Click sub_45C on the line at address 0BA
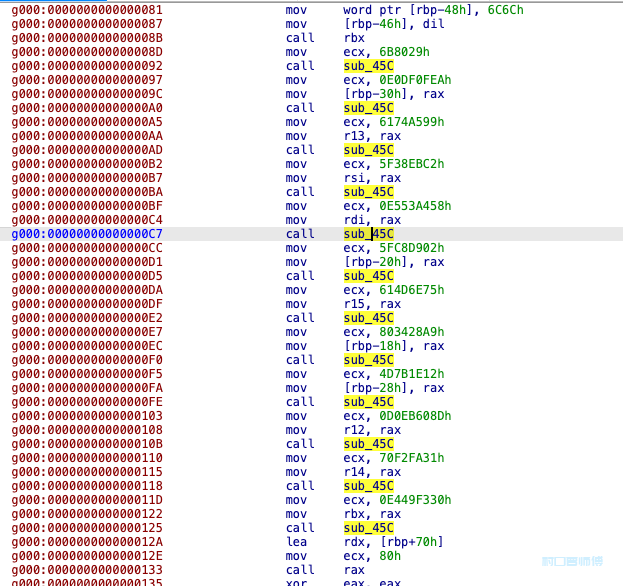The width and height of the screenshot is (623, 586). [369, 192]
